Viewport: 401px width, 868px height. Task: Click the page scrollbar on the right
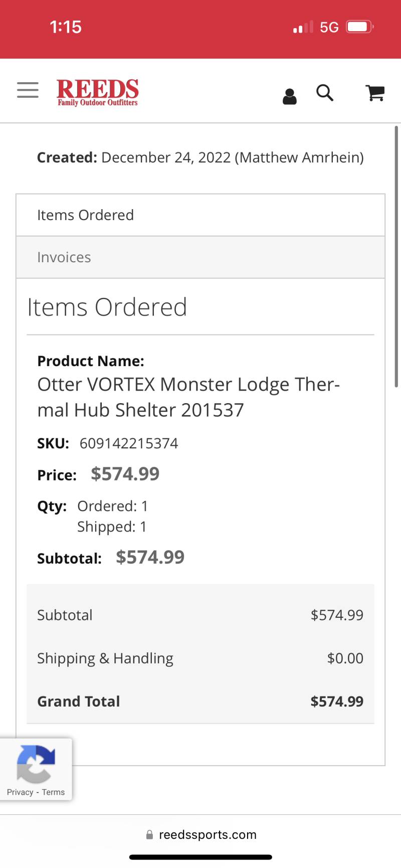(x=396, y=257)
